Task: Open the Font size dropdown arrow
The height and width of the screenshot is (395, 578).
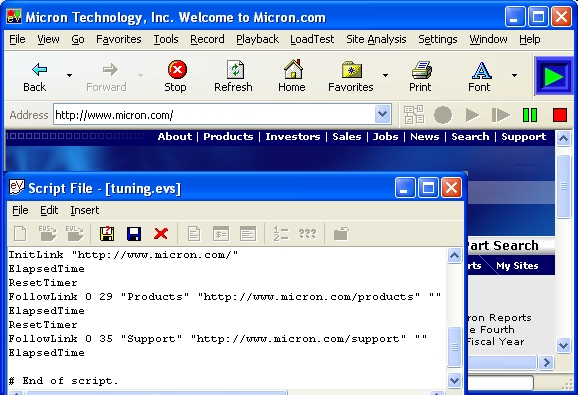Action: pyautogui.click(x=514, y=76)
